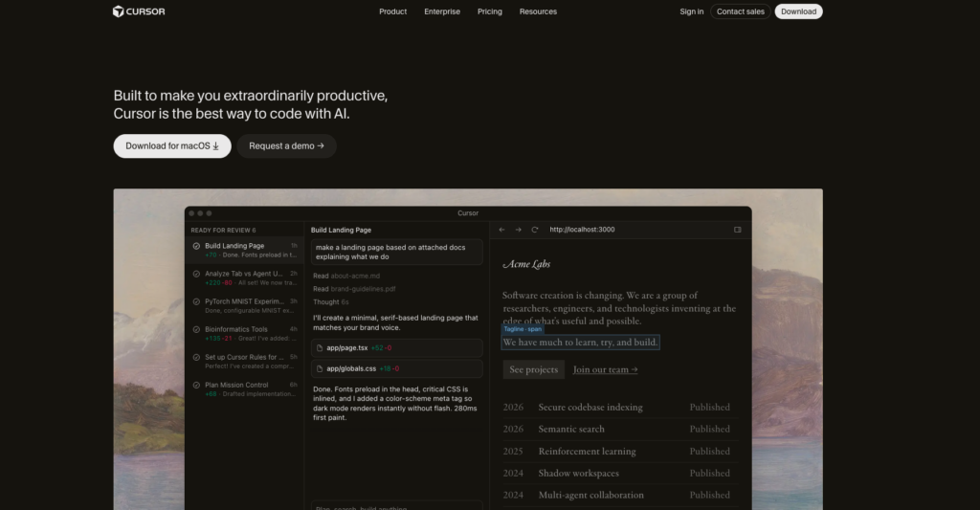Screen dimensions: 980x510
Task: Click the browser forward arrow icon
Action: click(x=518, y=230)
